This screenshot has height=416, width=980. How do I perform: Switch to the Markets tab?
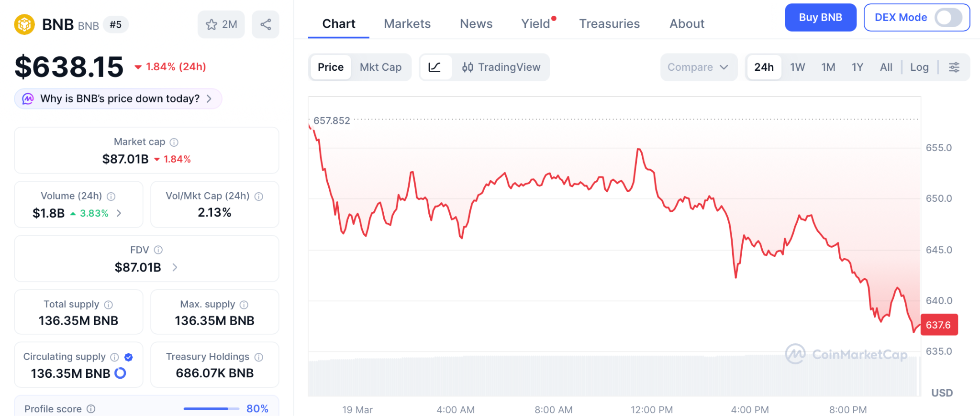pos(407,24)
